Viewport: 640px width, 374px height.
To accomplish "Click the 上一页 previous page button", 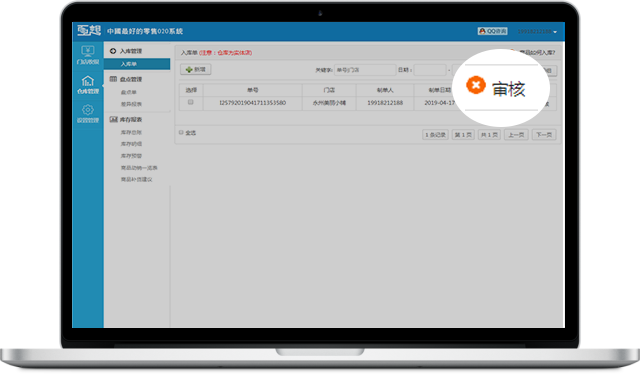I will (516, 135).
